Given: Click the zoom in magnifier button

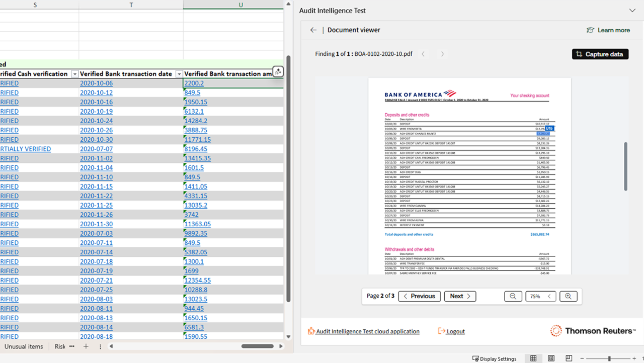Looking at the screenshot, I should click(568, 296).
